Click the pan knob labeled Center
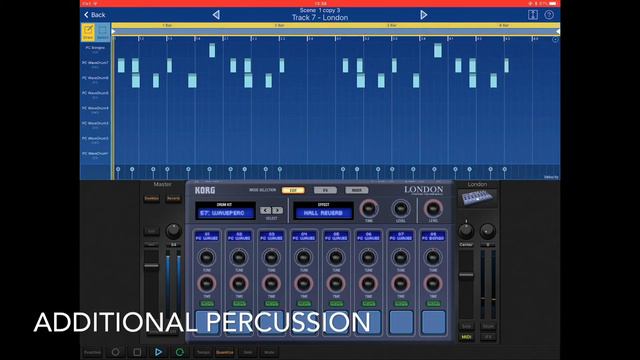This screenshot has height=360, width=640. 466,231
